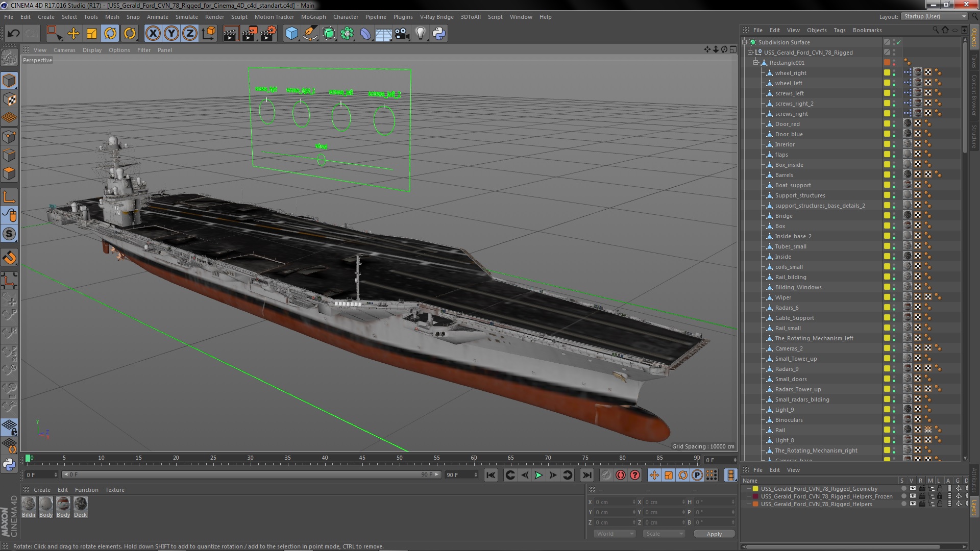
Task: Click Rectangle001 layer color swatch
Action: pos(887,63)
